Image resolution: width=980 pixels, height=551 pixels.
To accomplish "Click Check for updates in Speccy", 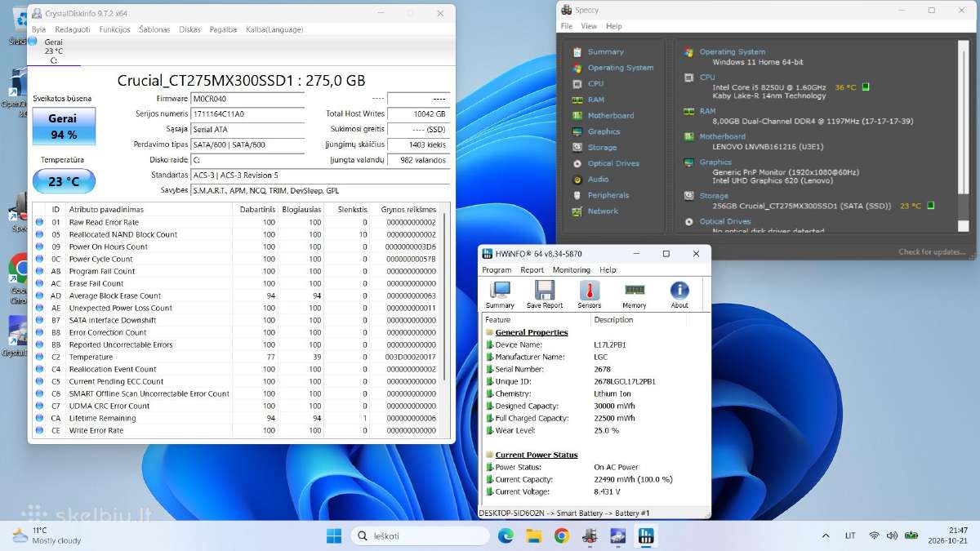I will tap(933, 251).
